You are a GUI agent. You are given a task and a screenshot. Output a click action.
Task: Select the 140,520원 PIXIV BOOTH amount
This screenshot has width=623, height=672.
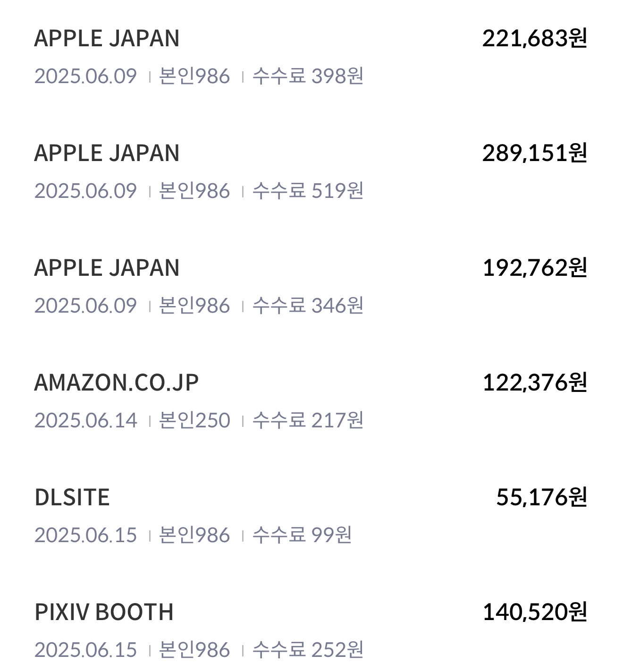pos(535,612)
